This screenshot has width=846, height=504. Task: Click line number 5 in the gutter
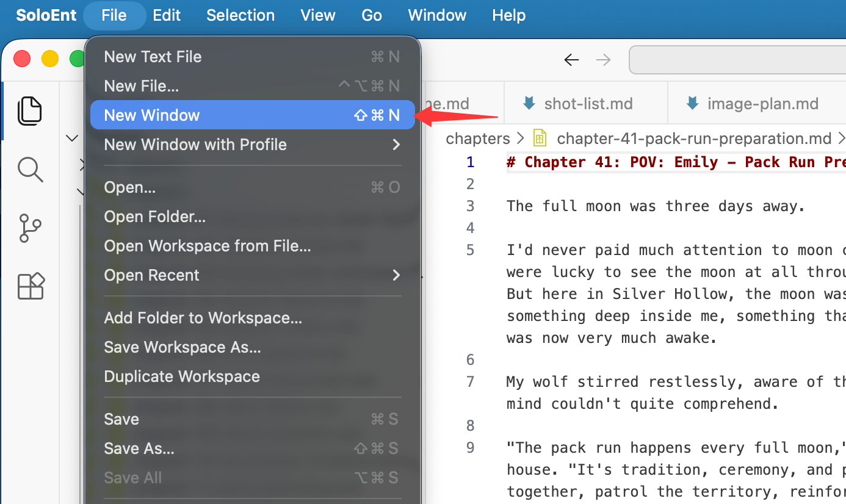470,250
